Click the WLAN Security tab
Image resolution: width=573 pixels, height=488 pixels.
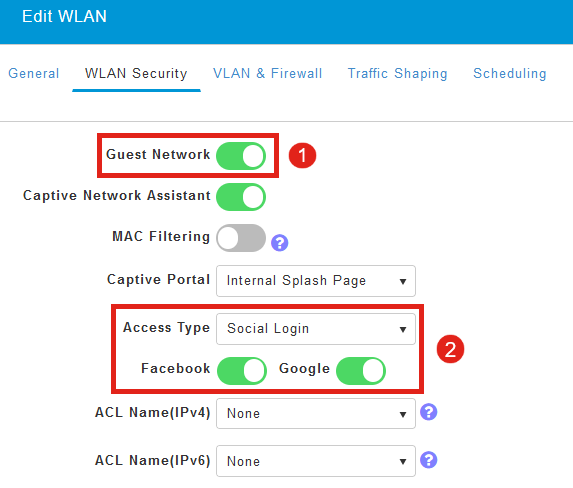point(136,73)
